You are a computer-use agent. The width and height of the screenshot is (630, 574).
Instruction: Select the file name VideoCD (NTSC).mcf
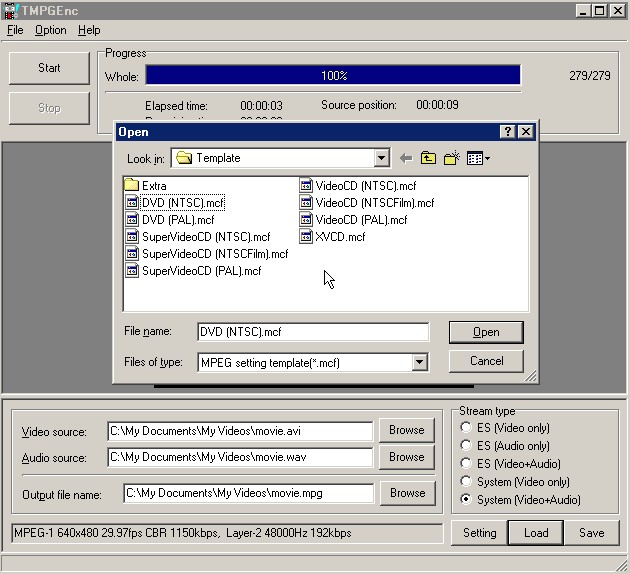point(366,186)
